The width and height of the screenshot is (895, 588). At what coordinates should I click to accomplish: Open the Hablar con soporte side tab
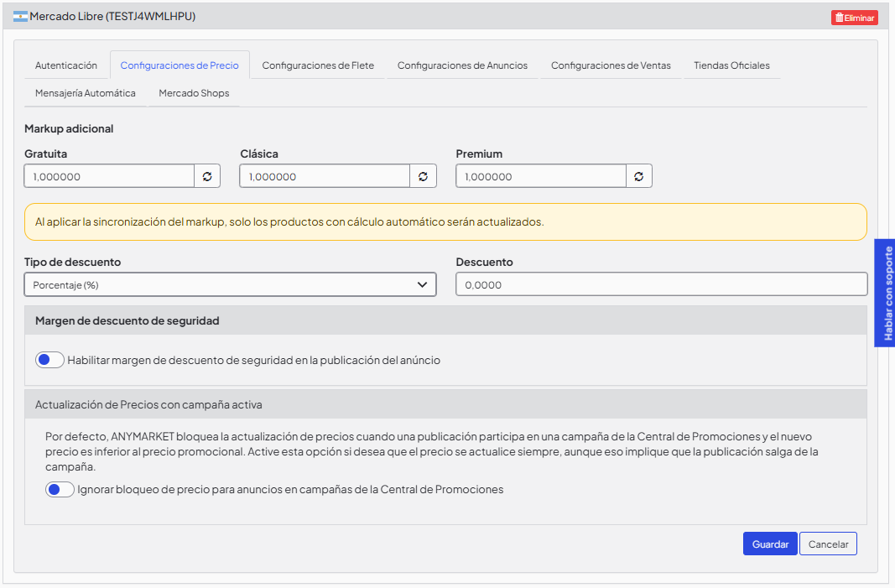click(886, 293)
